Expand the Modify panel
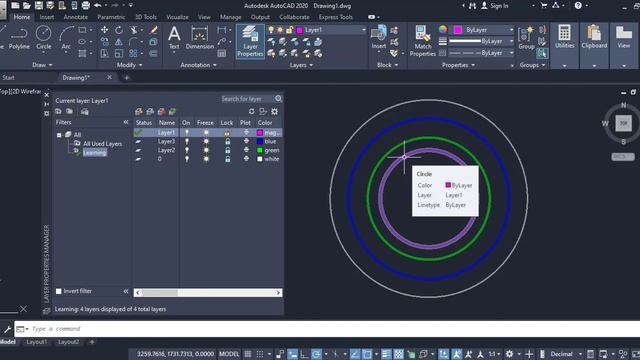The height and width of the screenshot is (360, 640). click(x=129, y=65)
